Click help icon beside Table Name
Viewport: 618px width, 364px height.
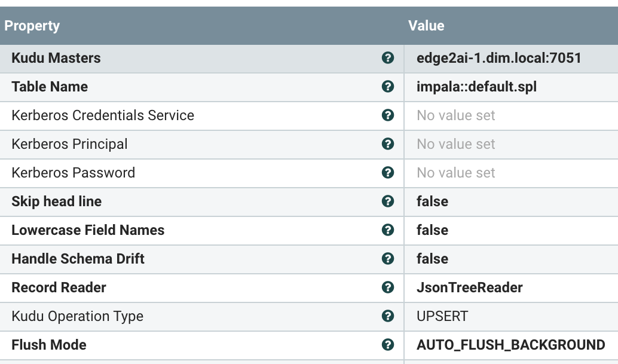click(x=388, y=87)
